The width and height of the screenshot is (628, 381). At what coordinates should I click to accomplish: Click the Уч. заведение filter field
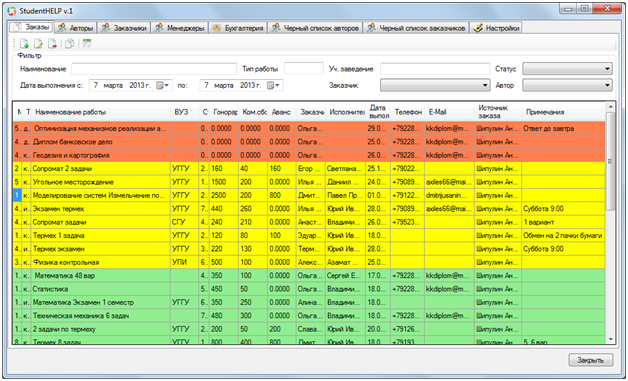(x=435, y=69)
